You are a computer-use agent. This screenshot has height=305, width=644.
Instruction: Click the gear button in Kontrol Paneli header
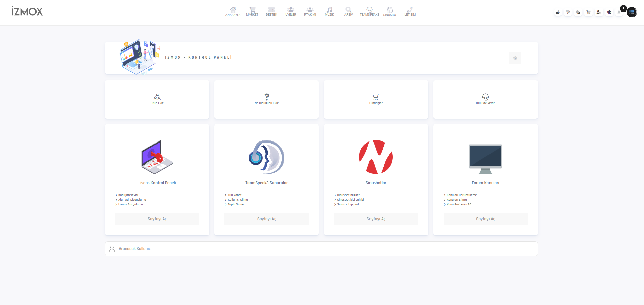515,58
